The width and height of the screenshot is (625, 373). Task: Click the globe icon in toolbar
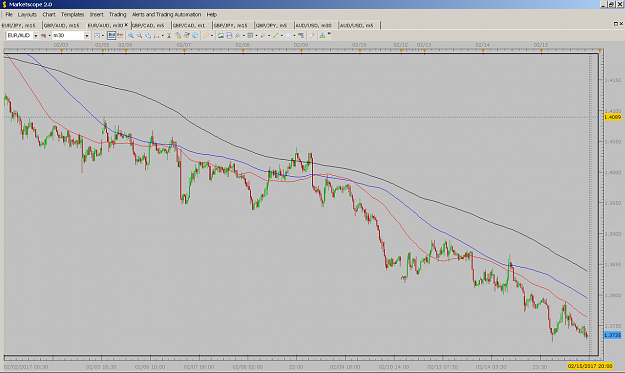[x=195, y=35]
